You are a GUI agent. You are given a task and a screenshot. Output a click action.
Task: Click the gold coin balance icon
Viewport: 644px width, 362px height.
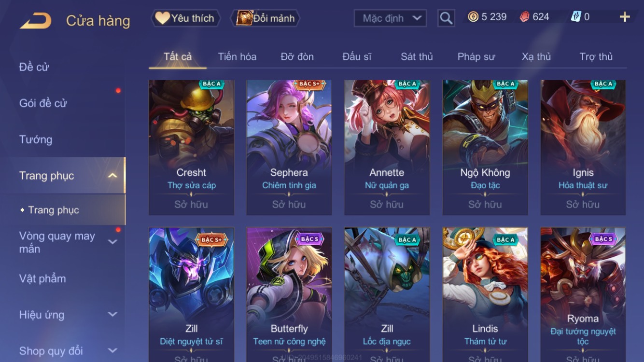coord(473,17)
